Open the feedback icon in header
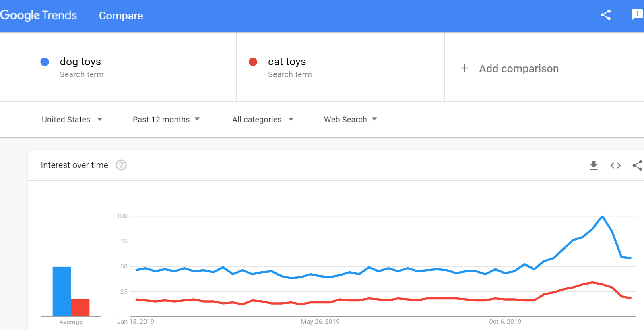 click(637, 15)
